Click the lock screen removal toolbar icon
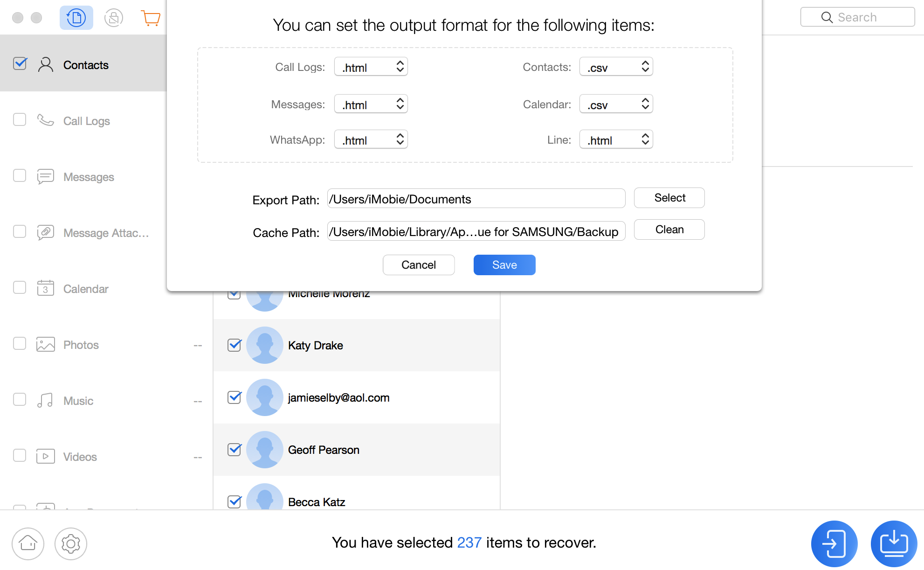The image size is (924, 570). [113, 18]
